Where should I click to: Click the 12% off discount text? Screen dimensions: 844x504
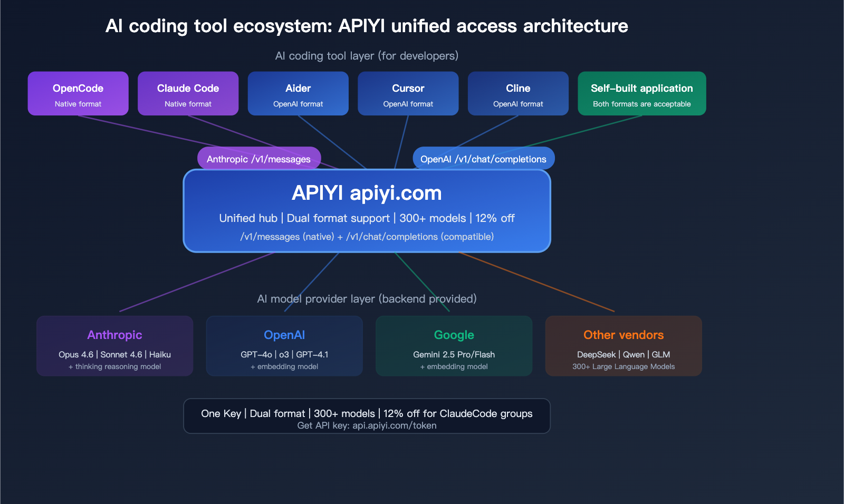[x=494, y=218]
